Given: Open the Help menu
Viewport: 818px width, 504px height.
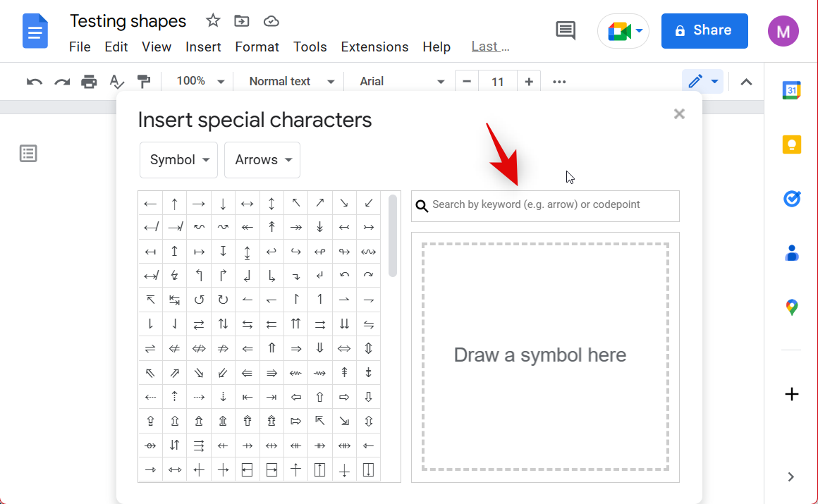Looking at the screenshot, I should (436, 47).
